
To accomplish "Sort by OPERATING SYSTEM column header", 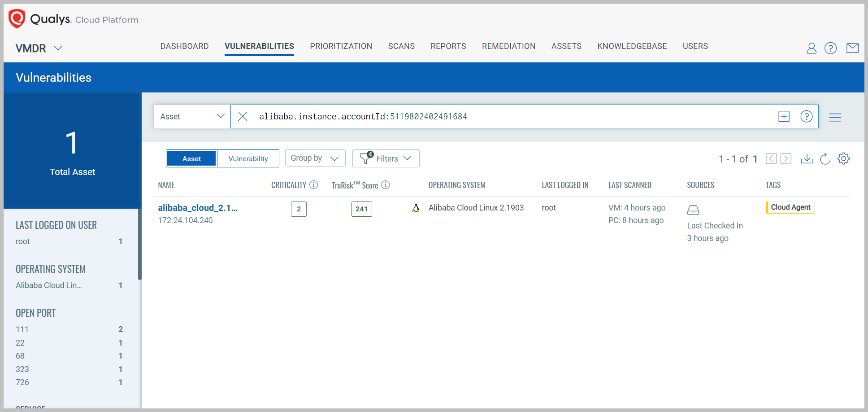I will click(x=457, y=185).
